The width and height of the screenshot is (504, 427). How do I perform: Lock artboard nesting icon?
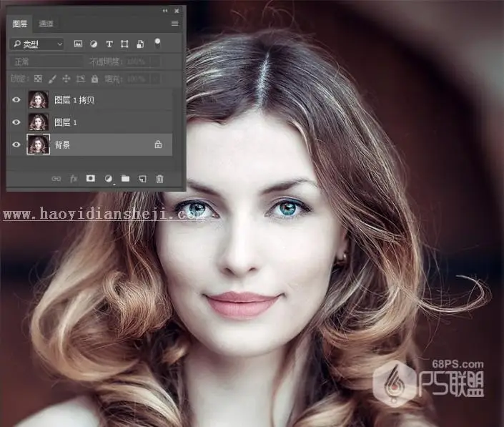tap(80, 79)
